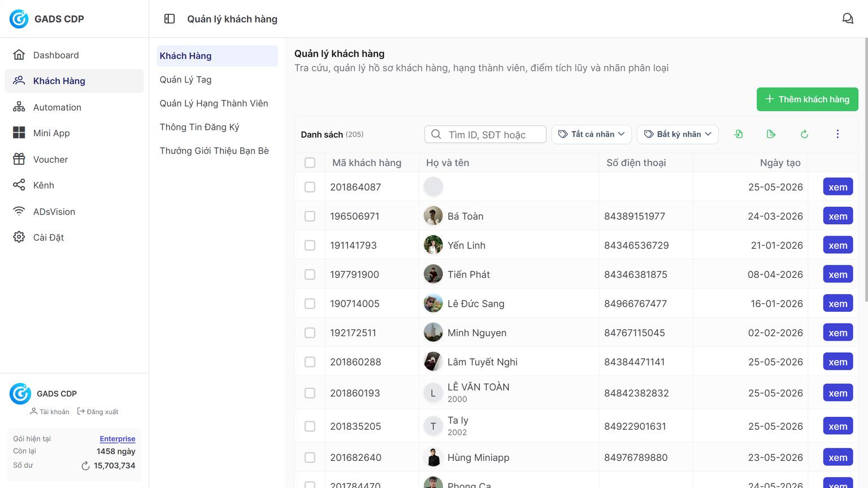
Task: Click Đăng xuất to log out
Action: coord(98,412)
